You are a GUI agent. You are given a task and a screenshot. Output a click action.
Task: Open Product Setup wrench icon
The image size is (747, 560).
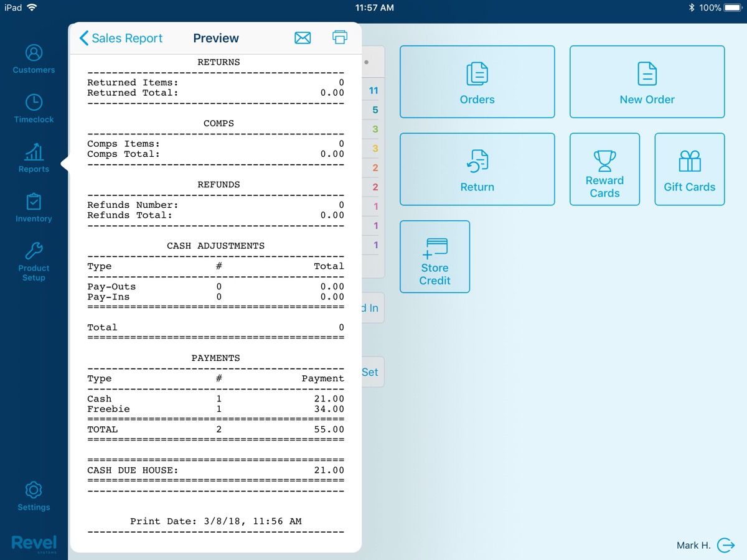click(x=34, y=261)
